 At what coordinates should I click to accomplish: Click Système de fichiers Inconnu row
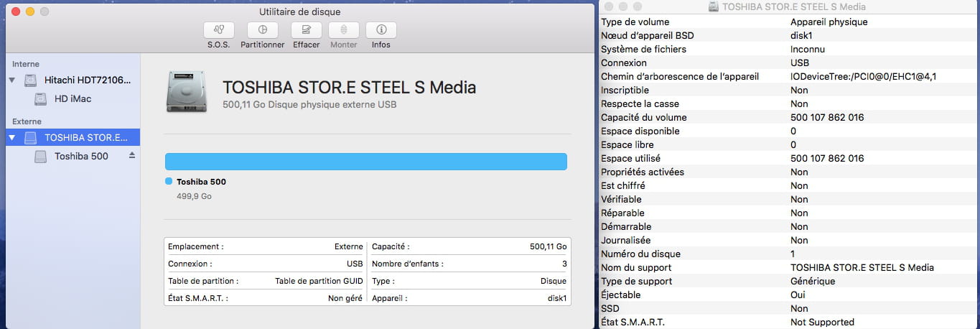[789, 49]
